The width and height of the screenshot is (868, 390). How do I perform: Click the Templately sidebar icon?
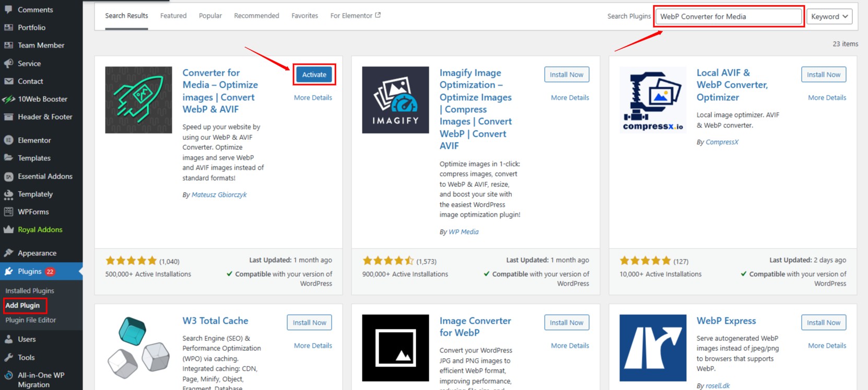[8, 194]
